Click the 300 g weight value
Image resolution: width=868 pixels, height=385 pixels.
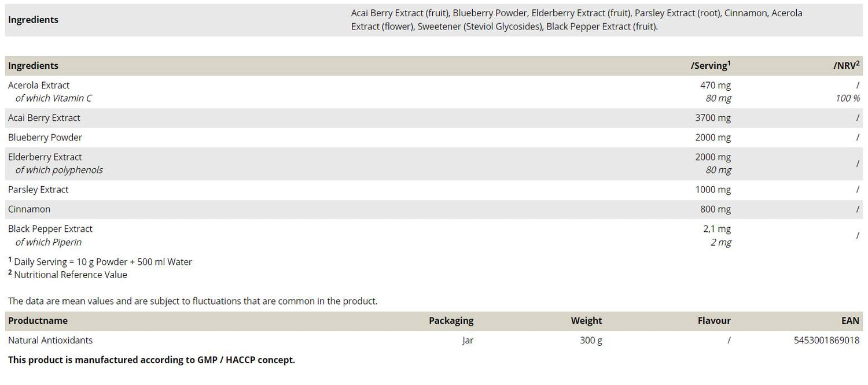tap(591, 340)
